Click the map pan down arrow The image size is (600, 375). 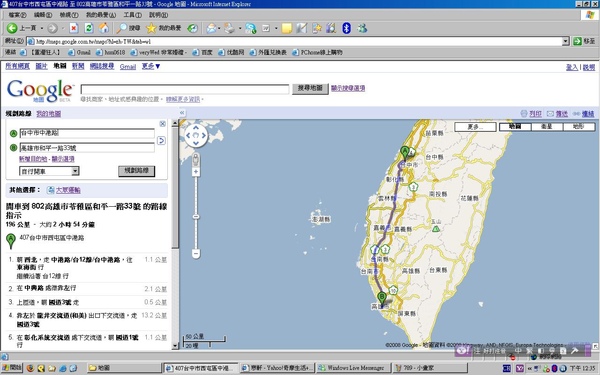(196, 143)
